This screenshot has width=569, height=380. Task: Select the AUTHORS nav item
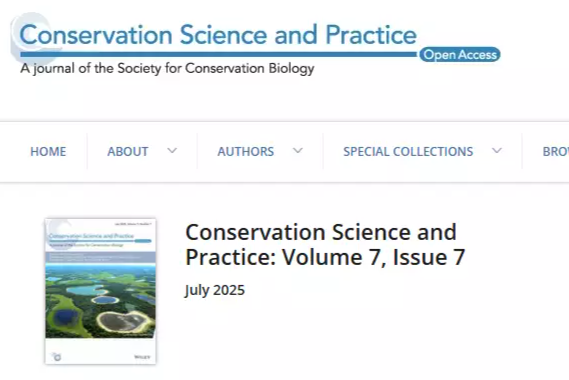tap(246, 151)
